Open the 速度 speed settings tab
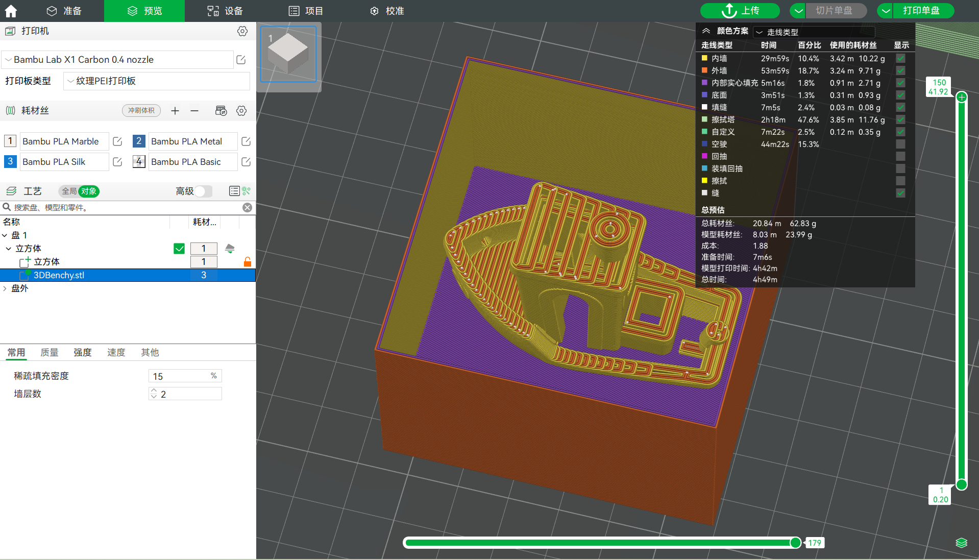This screenshot has height=560, width=979. [x=116, y=352]
